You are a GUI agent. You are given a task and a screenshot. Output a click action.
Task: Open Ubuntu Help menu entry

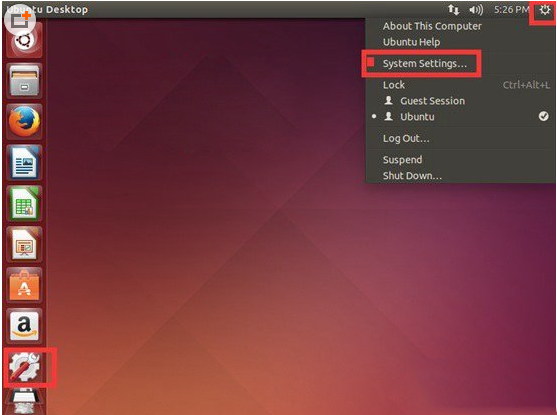click(x=411, y=42)
